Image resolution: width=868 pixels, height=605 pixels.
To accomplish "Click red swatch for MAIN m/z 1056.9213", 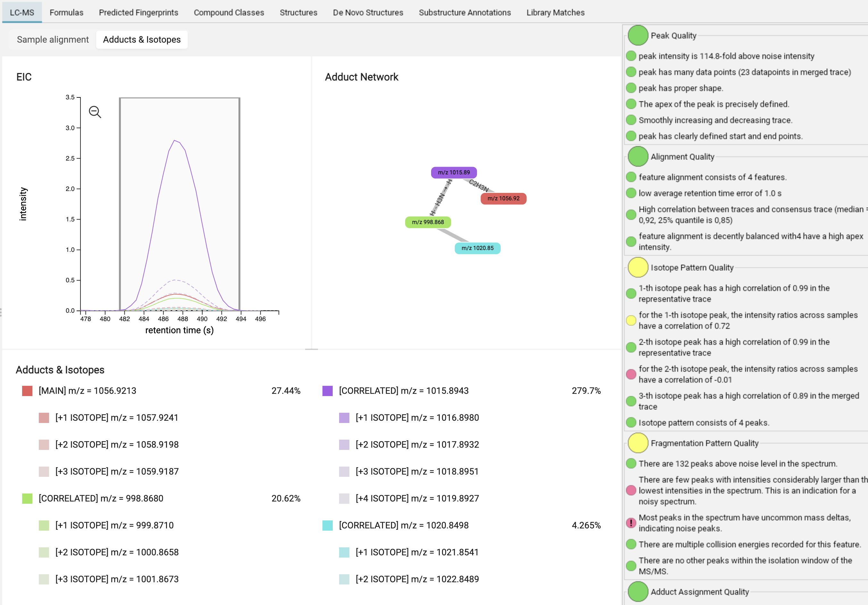I will click(27, 391).
